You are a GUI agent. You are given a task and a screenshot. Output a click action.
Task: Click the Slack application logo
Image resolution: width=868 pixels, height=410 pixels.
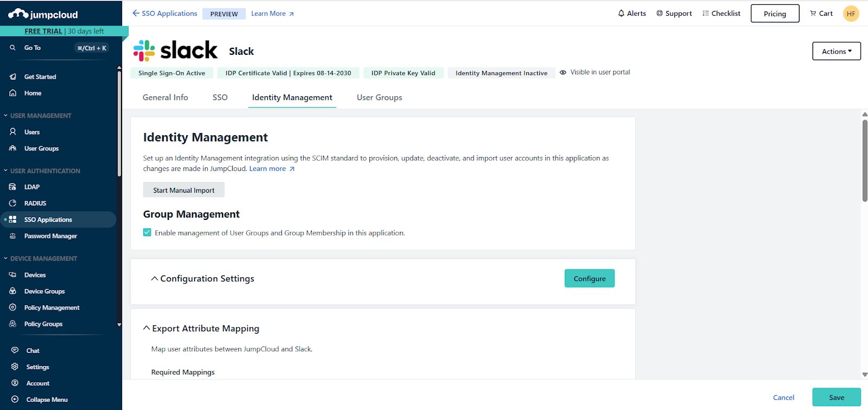175,51
